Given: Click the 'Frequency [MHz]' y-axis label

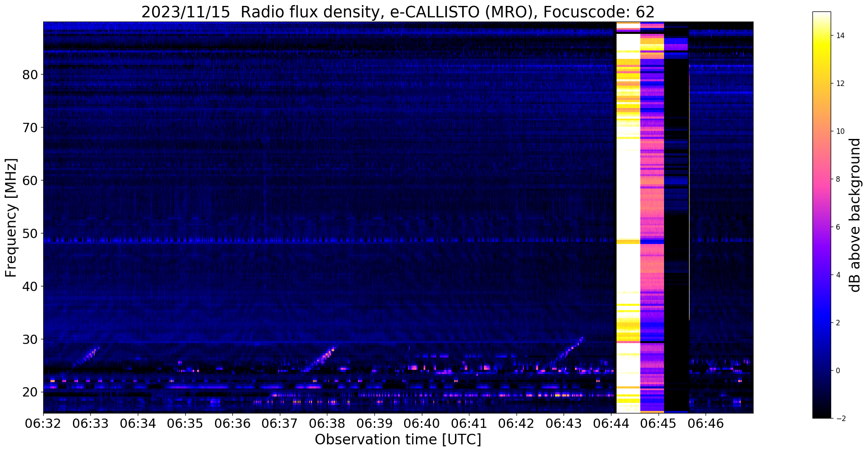Looking at the screenshot, I should [11, 218].
